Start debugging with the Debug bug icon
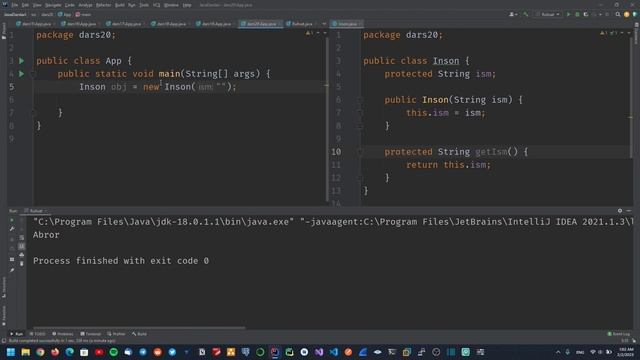The height and width of the screenshot is (360, 640). click(577, 14)
